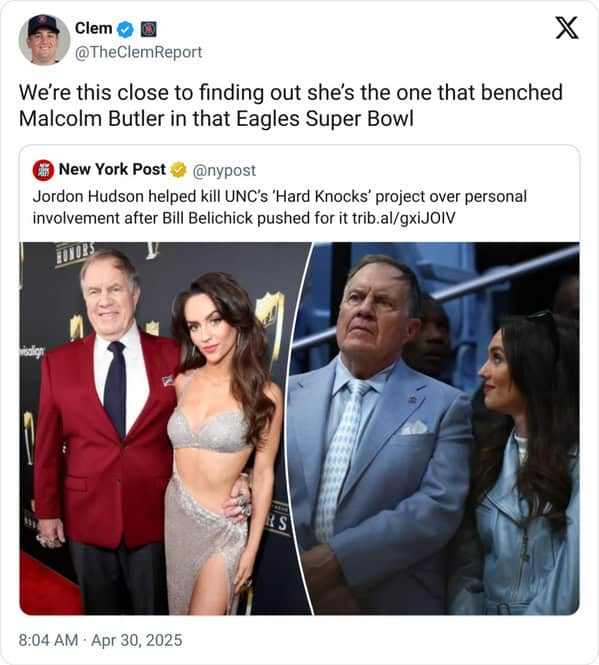Viewport: 599px width, 665px height.
Task: Click the Clem display name
Action: point(93,28)
